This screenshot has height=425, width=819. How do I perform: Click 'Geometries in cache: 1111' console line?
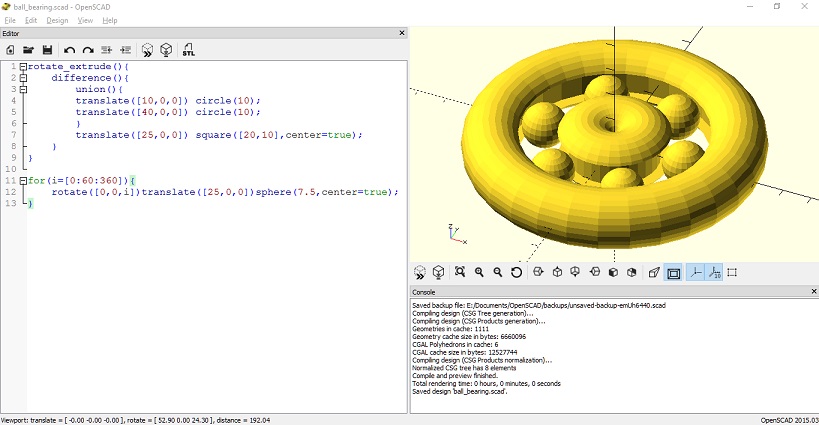451,329
